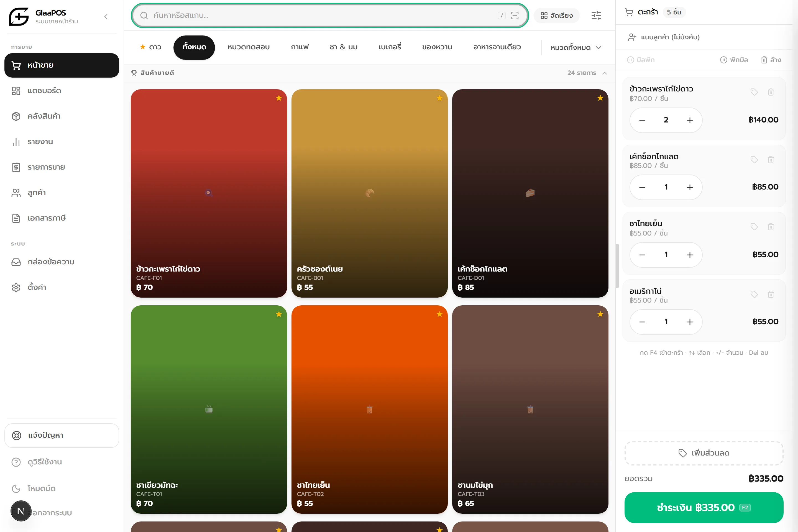The height and width of the screenshot is (532, 798).
Task: Click the add-customer person icon
Action: coord(632,37)
